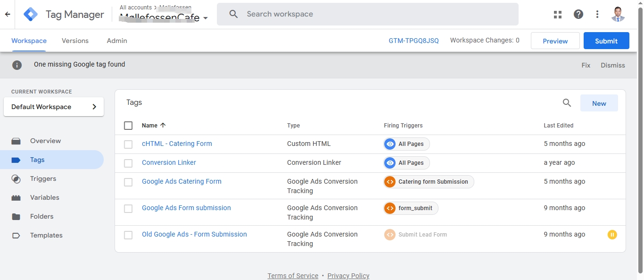
Task: Expand the Default Workspace selector
Action: click(54, 107)
